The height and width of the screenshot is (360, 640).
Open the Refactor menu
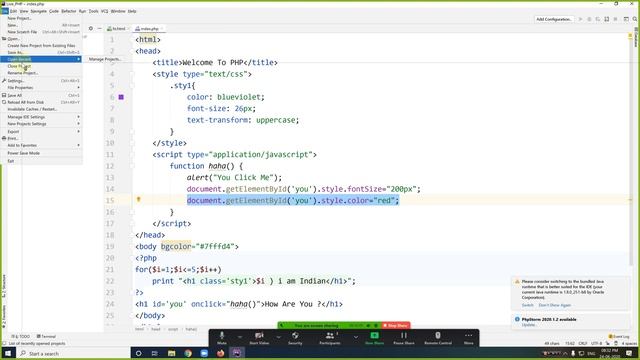[69, 11]
